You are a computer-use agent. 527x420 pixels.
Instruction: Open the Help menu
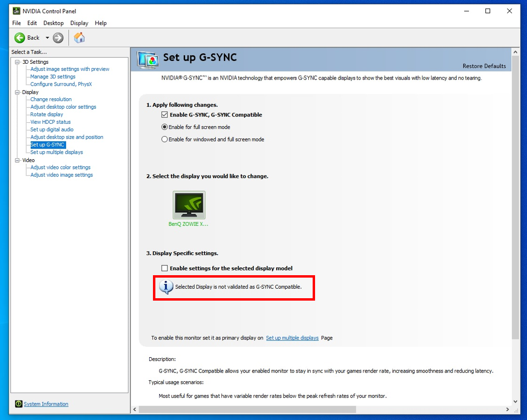point(100,23)
